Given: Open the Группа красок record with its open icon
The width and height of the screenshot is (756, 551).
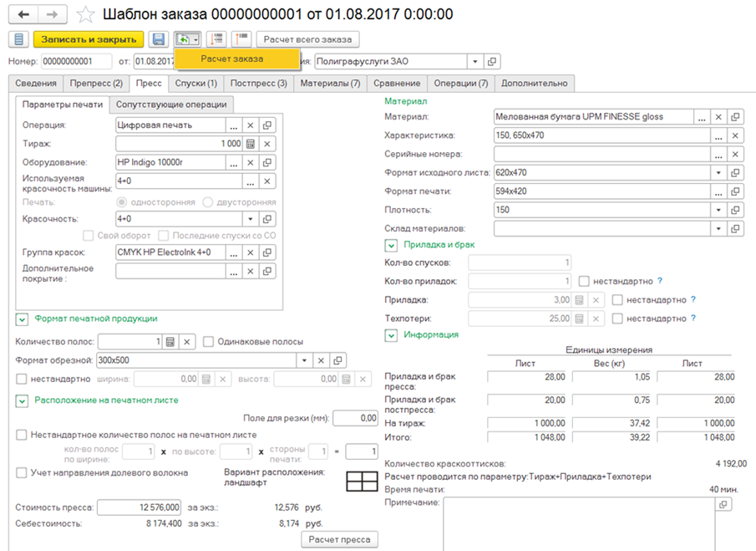Looking at the screenshot, I should pyautogui.click(x=267, y=252).
